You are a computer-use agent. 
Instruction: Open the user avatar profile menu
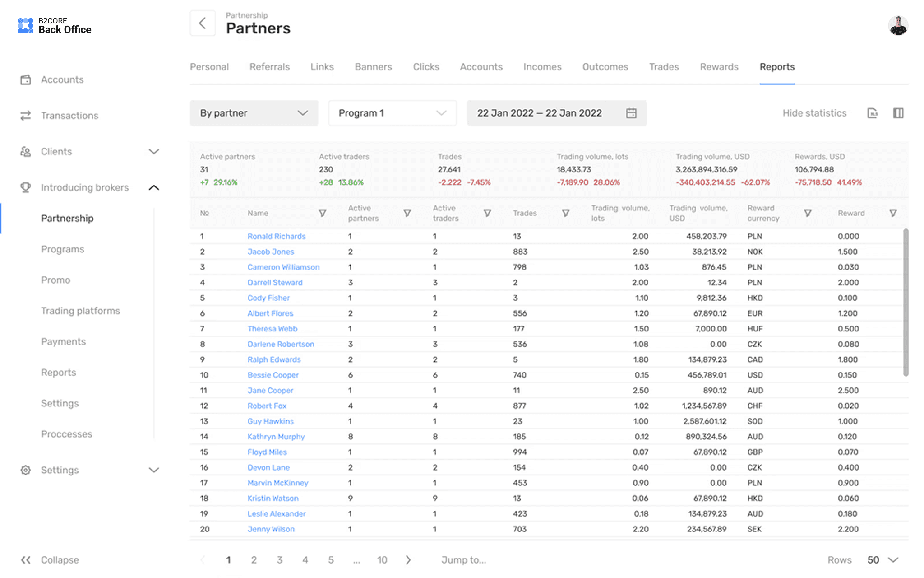pos(898,26)
